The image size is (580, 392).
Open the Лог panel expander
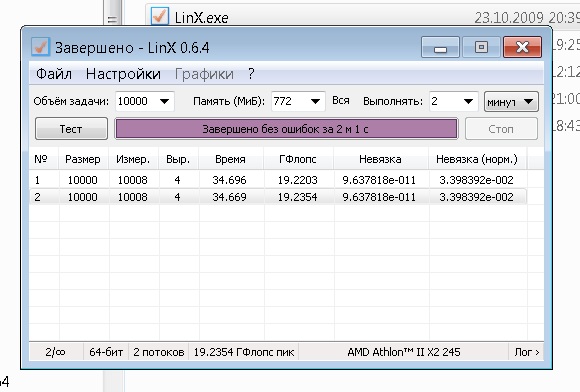pos(527,352)
